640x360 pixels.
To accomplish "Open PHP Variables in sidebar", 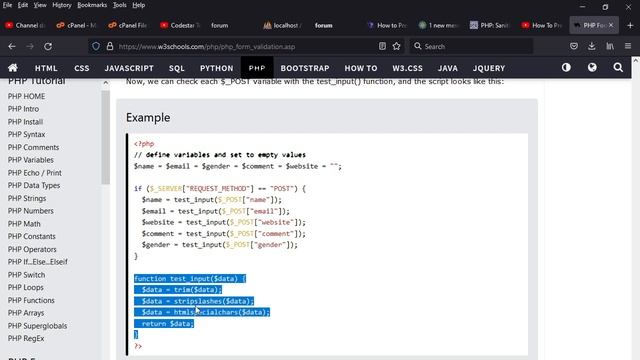I will (31, 160).
